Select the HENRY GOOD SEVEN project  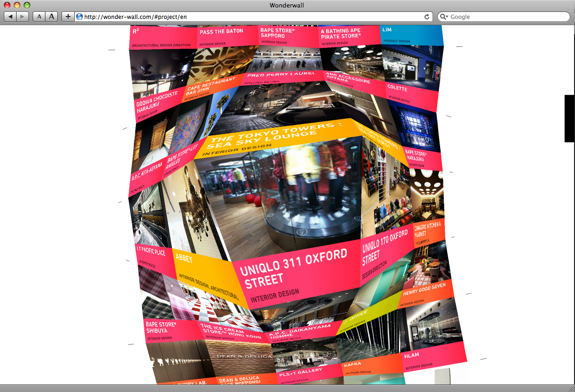[x=425, y=294]
